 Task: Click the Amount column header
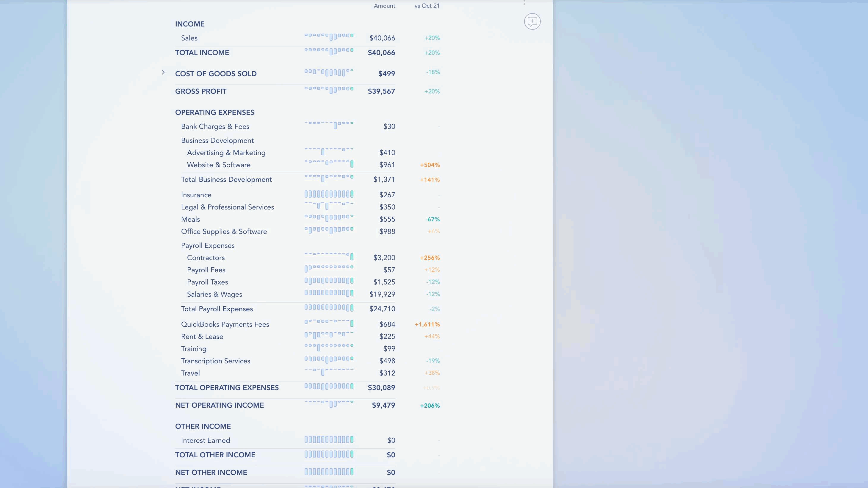point(385,5)
